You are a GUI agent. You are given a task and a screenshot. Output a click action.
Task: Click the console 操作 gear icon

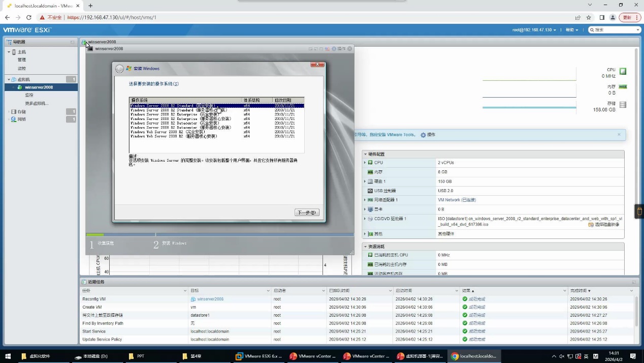pos(334,49)
